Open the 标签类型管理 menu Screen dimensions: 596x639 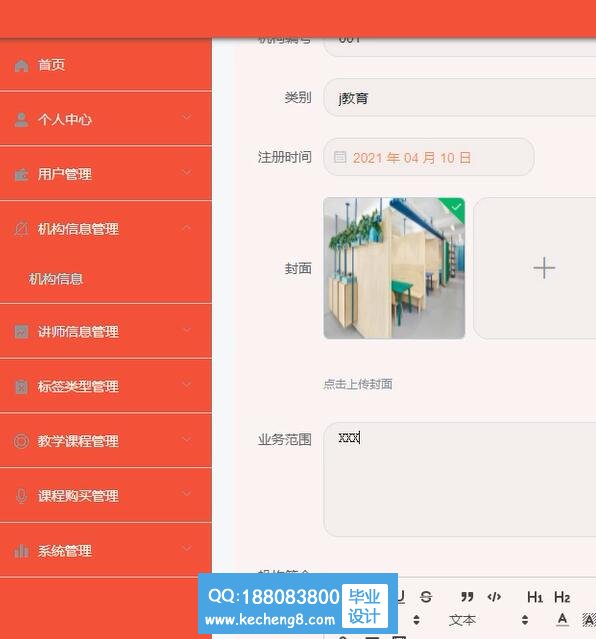click(x=106, y=386)
